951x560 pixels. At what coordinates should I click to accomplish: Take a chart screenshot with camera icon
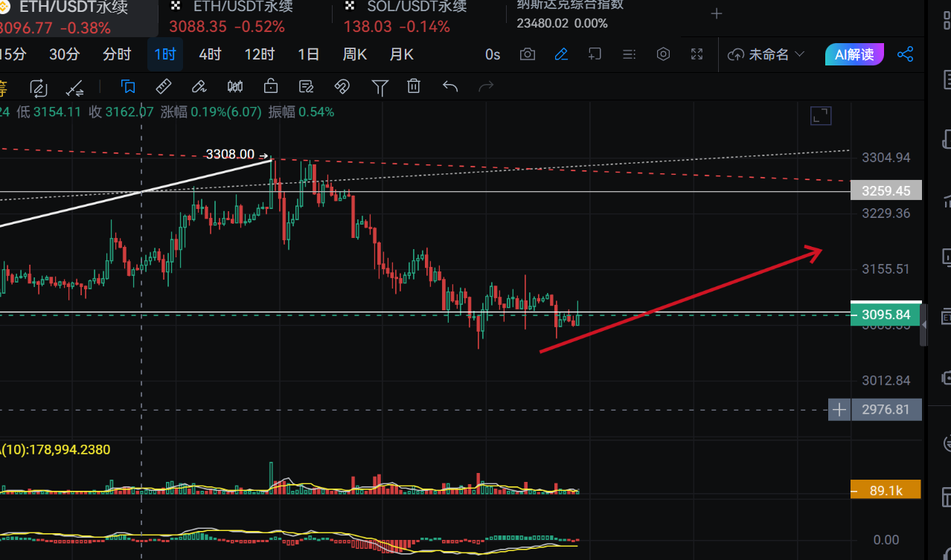coord(528,54)
